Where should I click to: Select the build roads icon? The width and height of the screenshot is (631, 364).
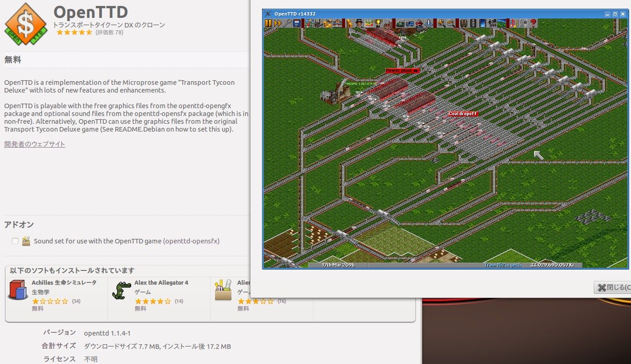tap(473, 23)
